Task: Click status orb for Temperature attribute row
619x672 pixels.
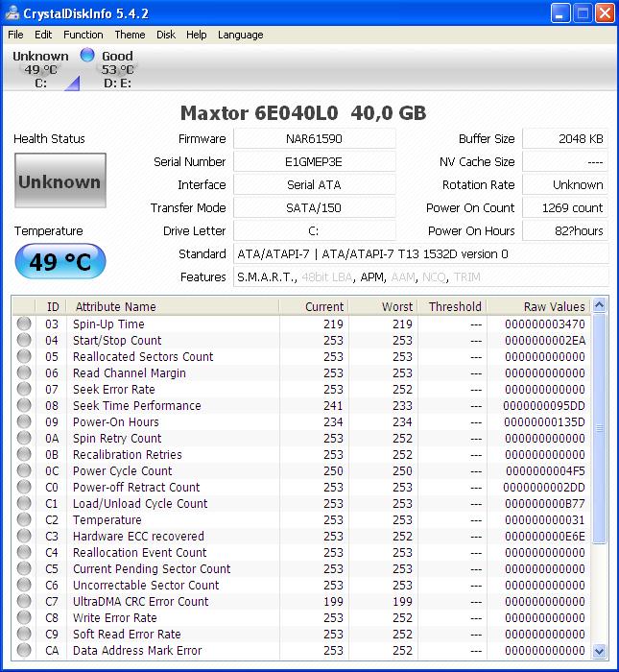Action: [x=24, y=519]
